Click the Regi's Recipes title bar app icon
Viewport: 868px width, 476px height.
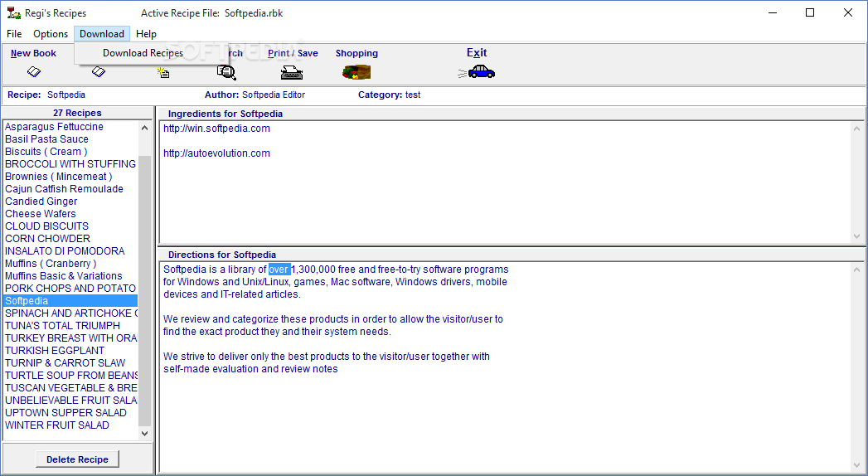pos(14,12)
